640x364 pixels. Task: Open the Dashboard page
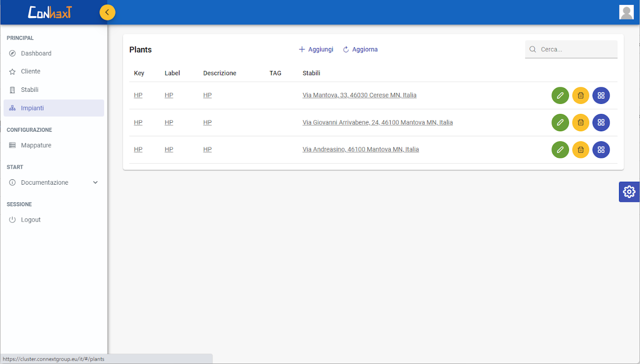click(36, 53)
